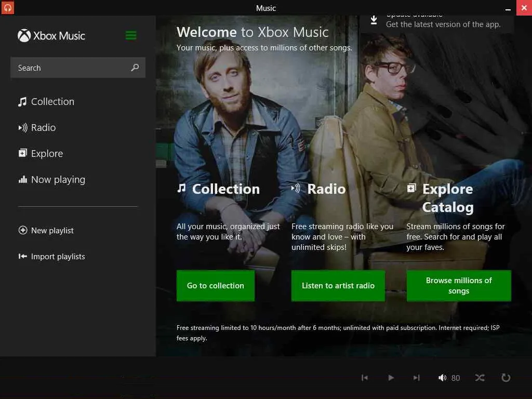This screenshot has height=399, width=532.
Task: Click the orange headphones app icon in title bar
Action: [x=7, y=7]
